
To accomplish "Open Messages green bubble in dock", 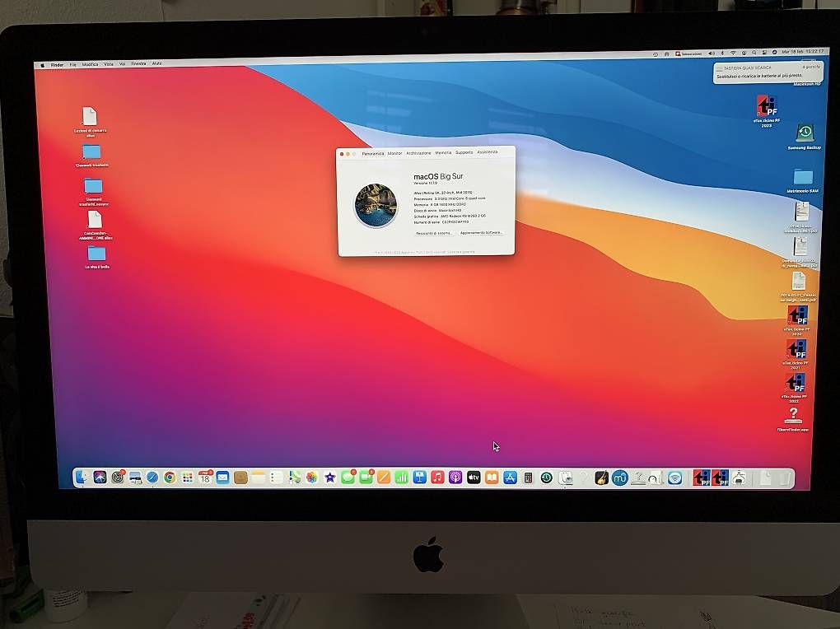I will [x=348, y=478].
